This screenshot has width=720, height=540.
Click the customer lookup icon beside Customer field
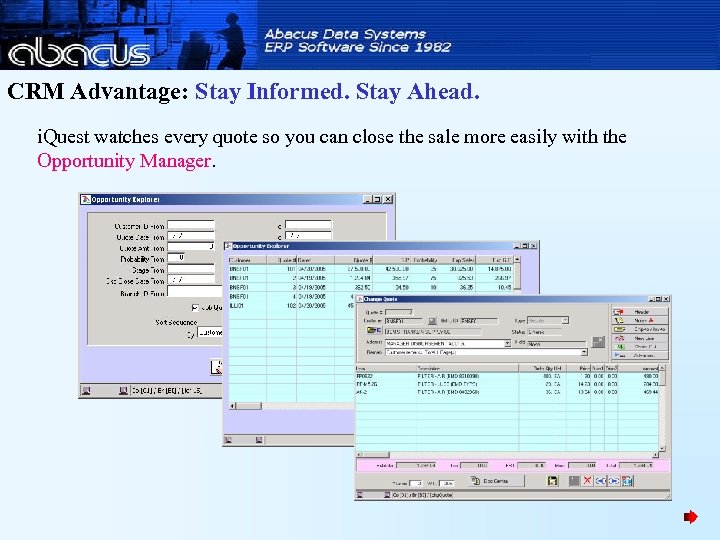pyautogui.click(x=432, y=321)
